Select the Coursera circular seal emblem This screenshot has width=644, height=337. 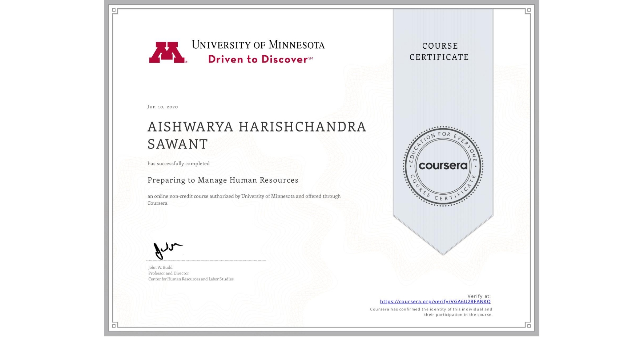(443, 166)
